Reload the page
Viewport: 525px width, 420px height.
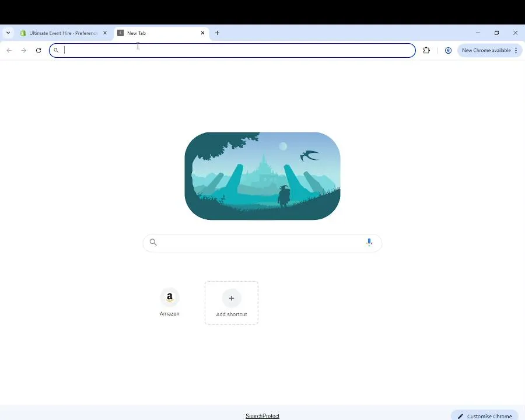pos(38,50)
